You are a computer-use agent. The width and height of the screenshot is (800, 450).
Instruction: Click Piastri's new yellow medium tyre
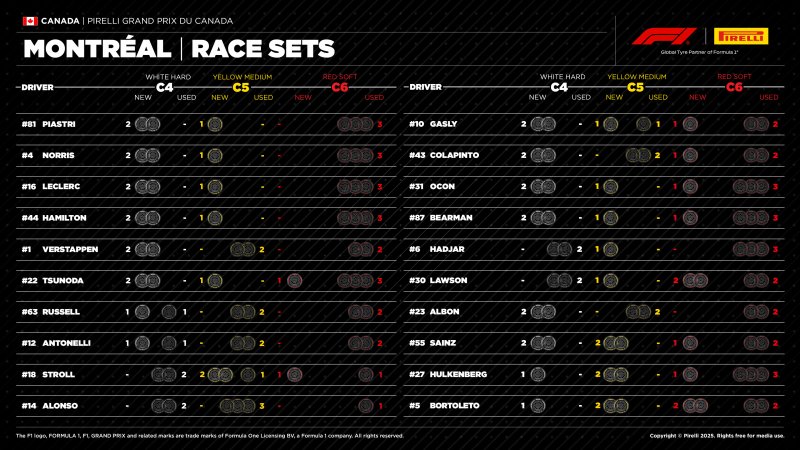pyautogui.click(x=214, y=124)
